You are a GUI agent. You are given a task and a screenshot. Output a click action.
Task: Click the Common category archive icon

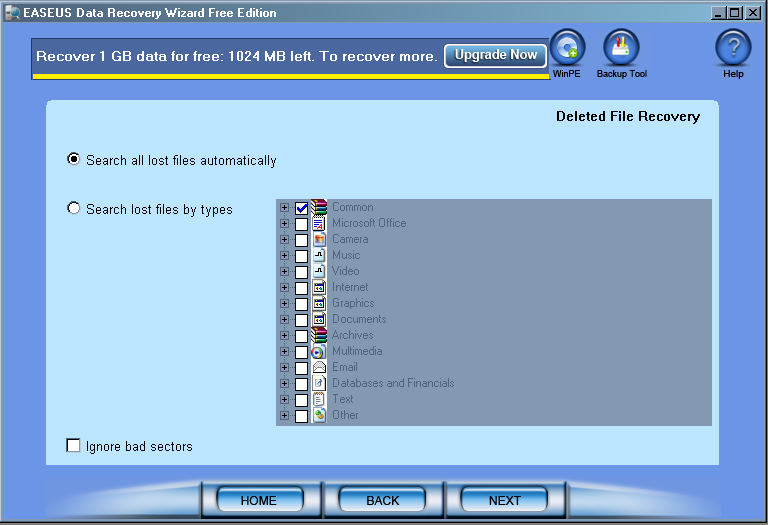tap(319, 208)
